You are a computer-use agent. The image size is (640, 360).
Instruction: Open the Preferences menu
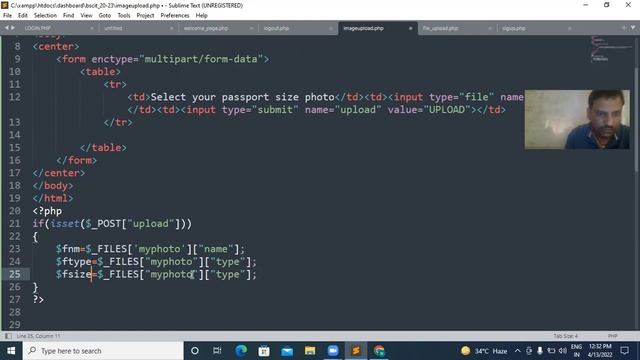pyautogui.click(x=175, y=16)
